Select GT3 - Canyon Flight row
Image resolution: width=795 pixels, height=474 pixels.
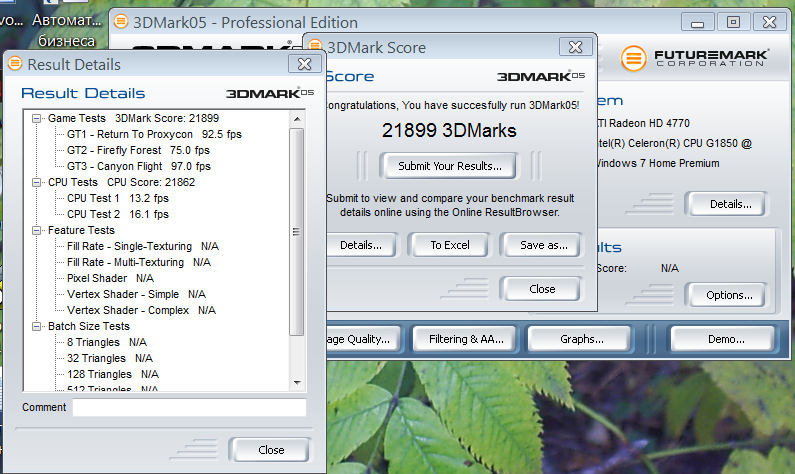(138, 166)
